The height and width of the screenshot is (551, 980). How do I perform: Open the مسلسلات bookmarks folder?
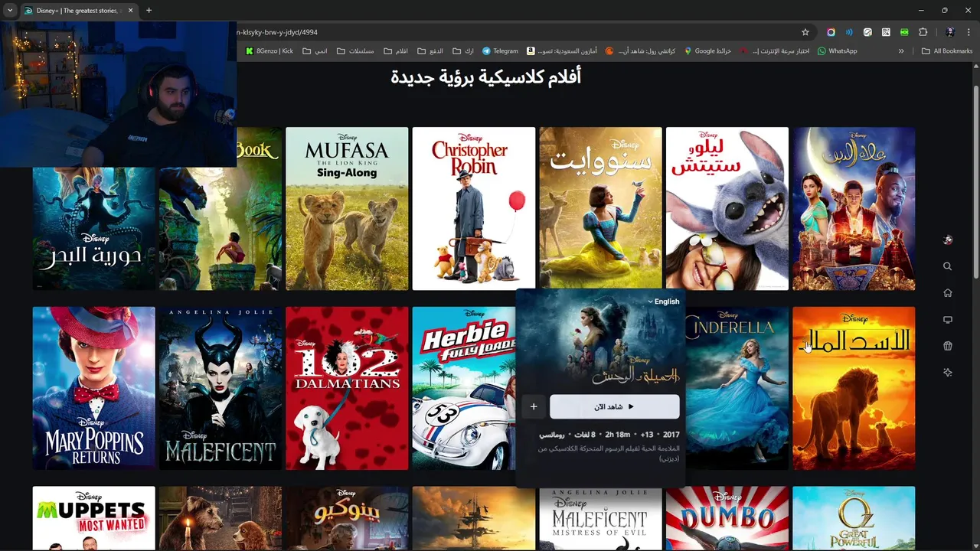(355, 51)
